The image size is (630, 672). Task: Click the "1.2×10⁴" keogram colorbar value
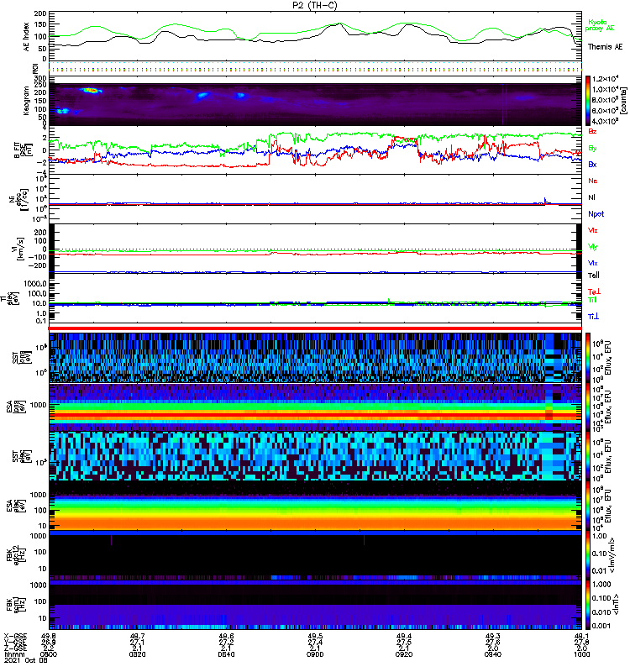coord(605,79)
